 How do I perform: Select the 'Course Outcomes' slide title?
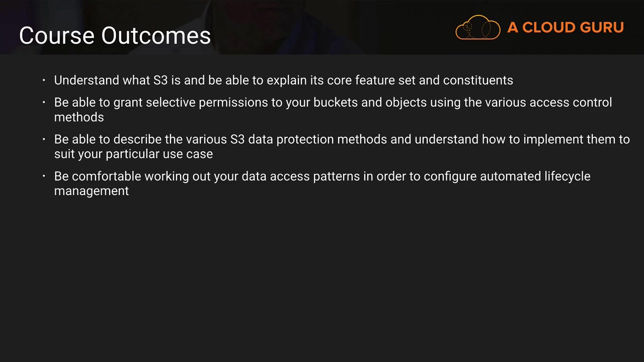click(x=115, y=36)
